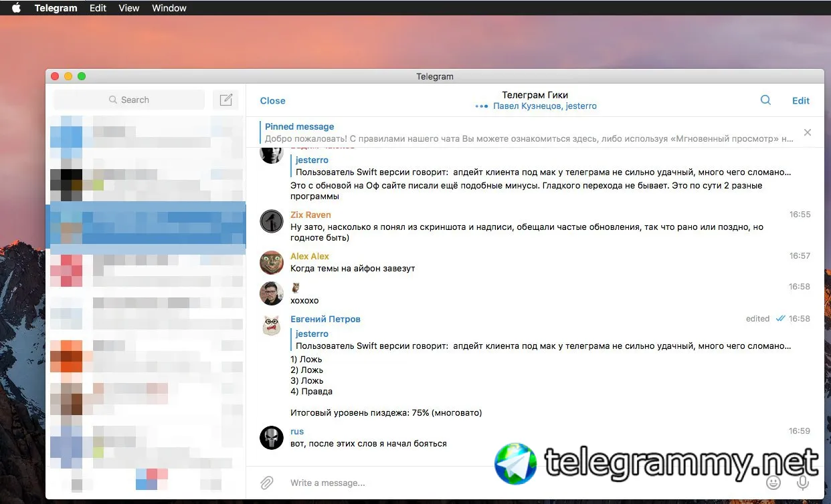Image resolution: width=831 pixels, height=504 pixels.
Task: Open the Pinned message banner
Action: coord(527,132)
